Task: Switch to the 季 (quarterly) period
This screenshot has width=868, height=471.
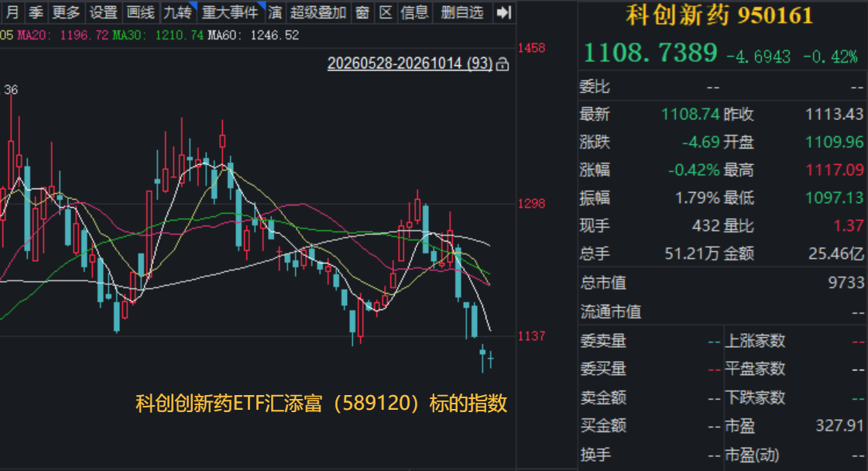Action: tap(36, 12)
